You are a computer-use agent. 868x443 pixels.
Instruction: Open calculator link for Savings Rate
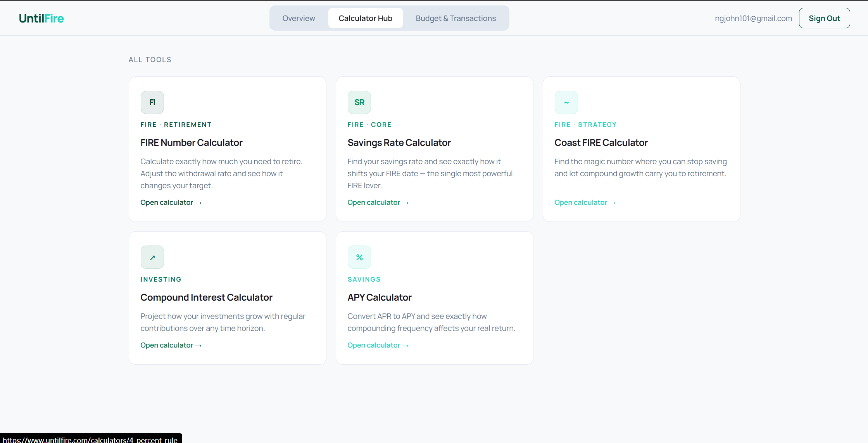point(378,202)
